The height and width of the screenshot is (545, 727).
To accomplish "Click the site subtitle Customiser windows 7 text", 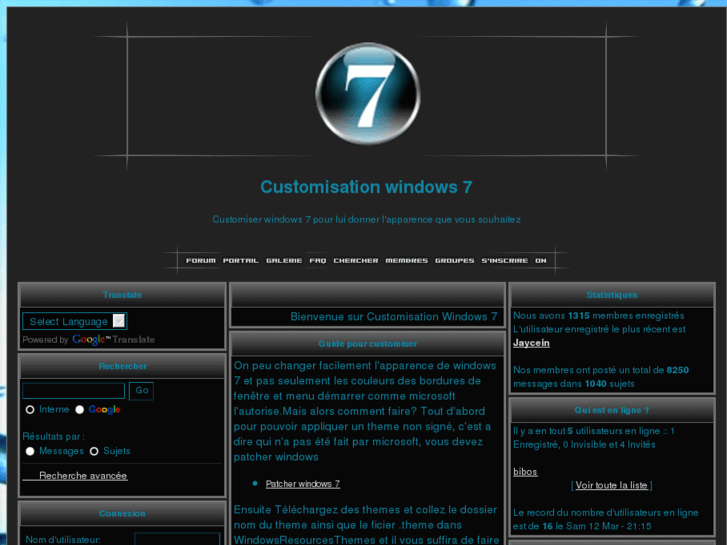I will point(366,219).
